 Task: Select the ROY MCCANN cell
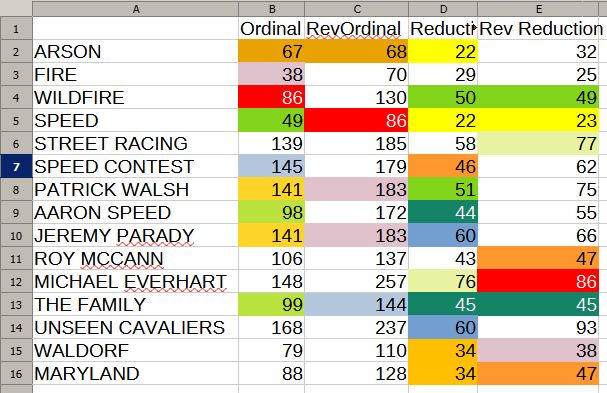[x=135, y=259]
